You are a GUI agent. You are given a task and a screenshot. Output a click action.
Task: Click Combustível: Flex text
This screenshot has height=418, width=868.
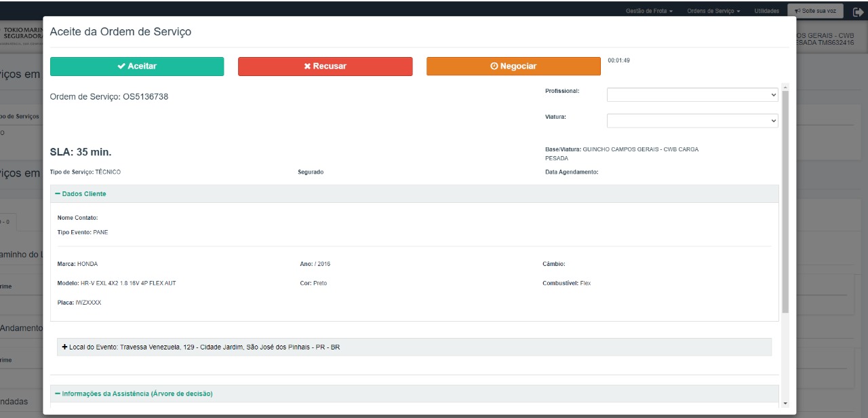(x=566, y=283)
